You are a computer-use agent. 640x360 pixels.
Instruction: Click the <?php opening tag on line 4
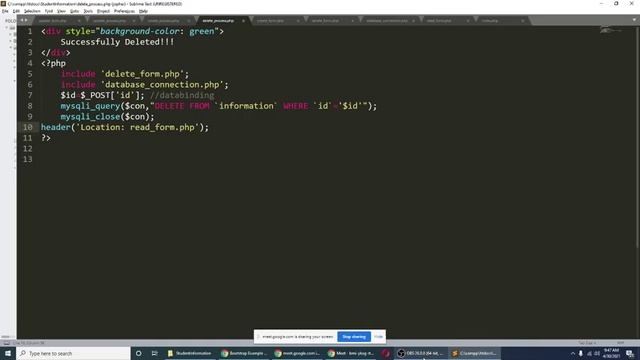point(53,63)
